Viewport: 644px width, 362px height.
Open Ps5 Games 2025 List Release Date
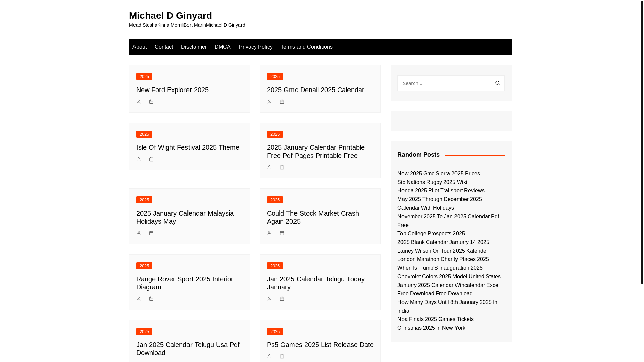[320, 345]
